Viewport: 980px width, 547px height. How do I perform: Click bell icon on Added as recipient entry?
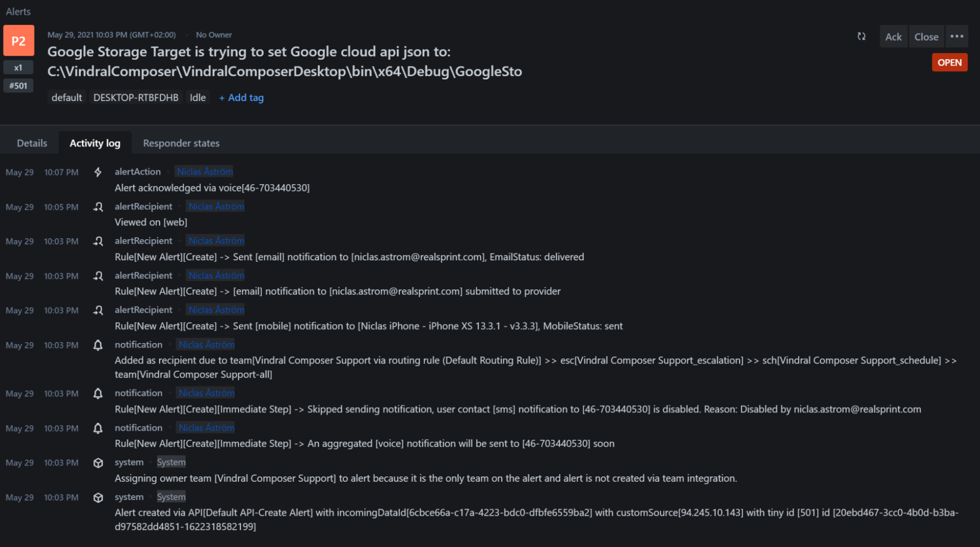point(98,345)
